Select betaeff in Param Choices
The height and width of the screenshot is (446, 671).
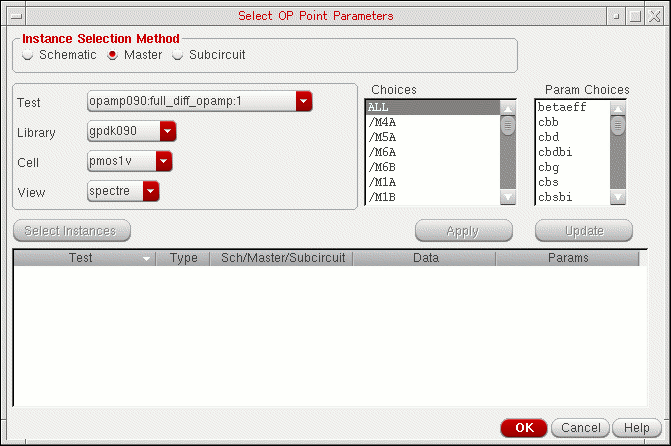coord(573,107)
